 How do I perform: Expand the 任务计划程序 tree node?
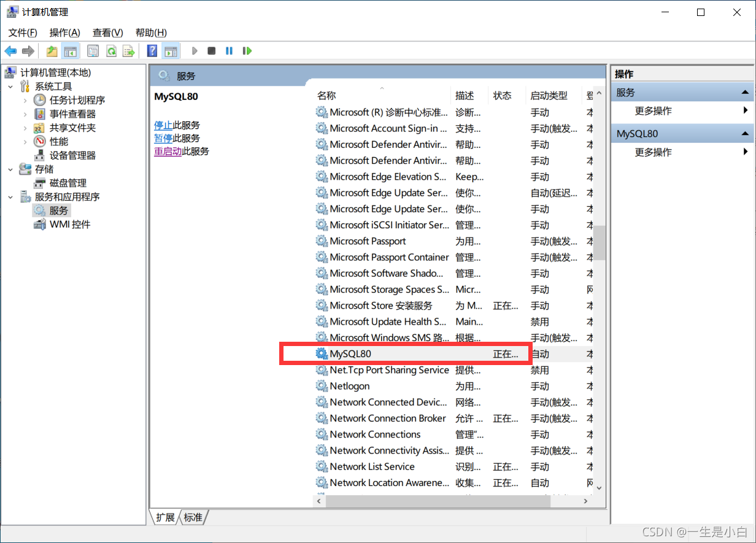pos(25,100)
